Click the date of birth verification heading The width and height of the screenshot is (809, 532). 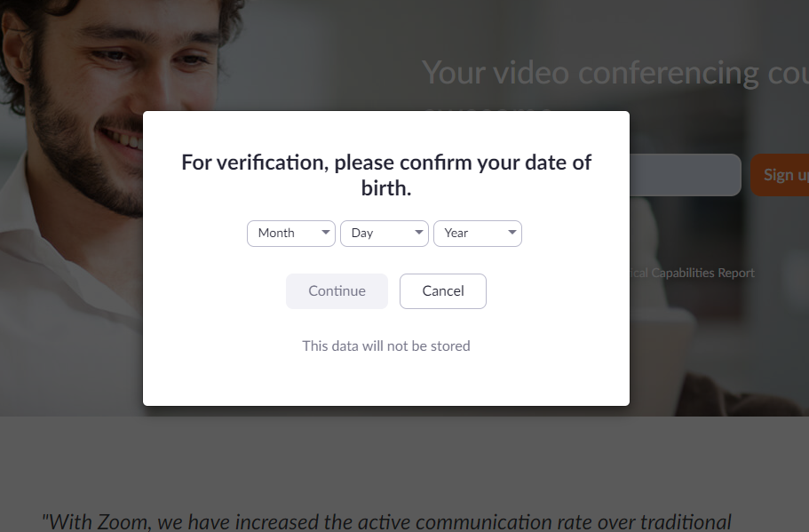pos(386,175)
